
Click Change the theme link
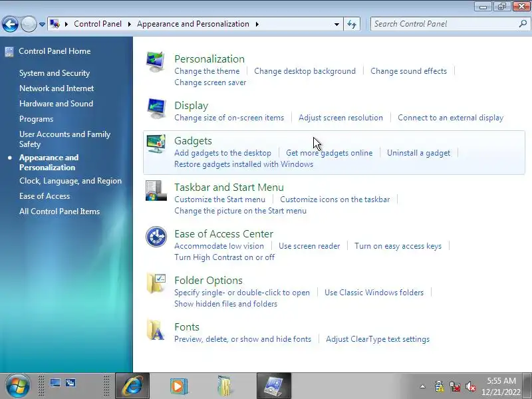207,71
